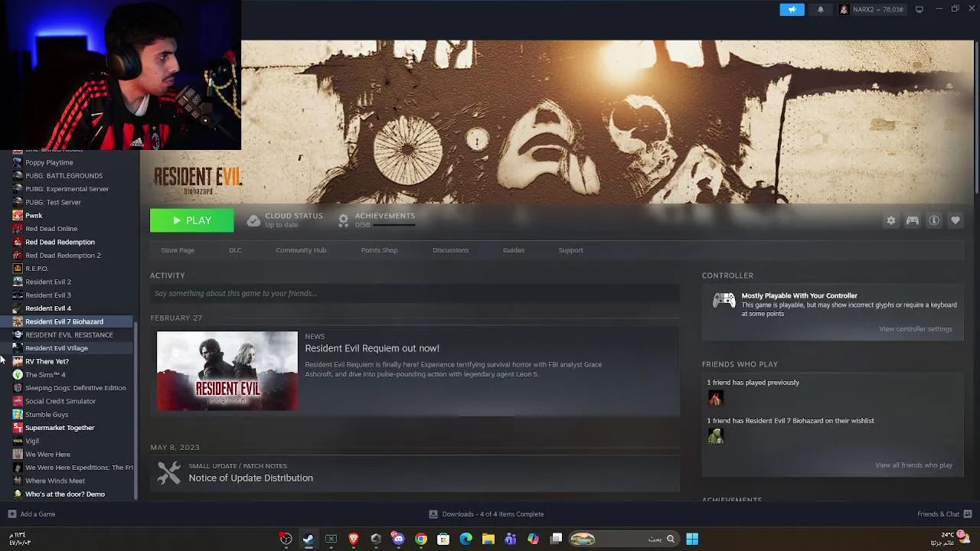Open the Resident Evil Requiem news thumbnail
Image resolution: width=980 pixels, height=551 pixels.
[227, 371]
